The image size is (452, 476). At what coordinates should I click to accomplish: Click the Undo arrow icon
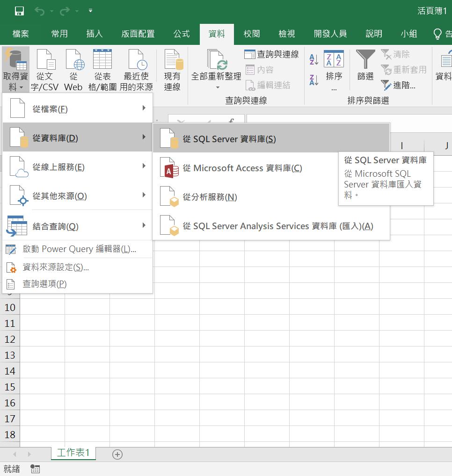point(39,11)
